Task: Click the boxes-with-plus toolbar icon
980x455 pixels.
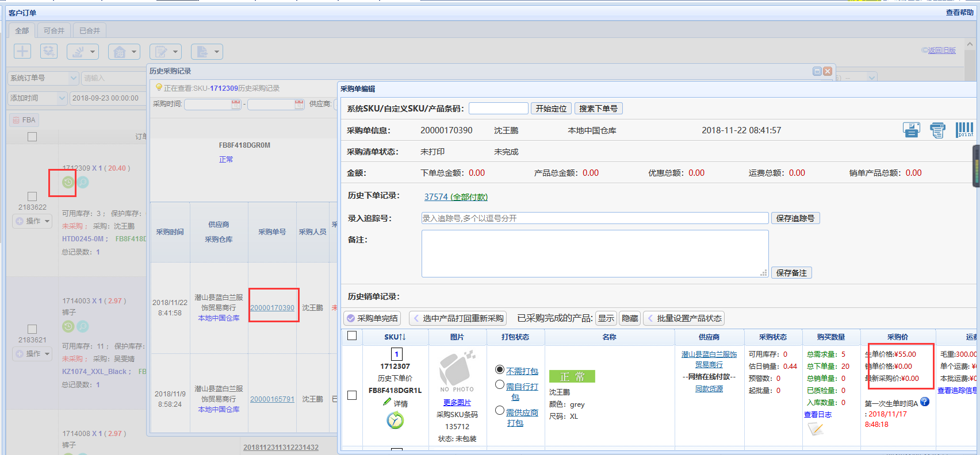Action: pyautogui.click(x=49, y=51)
